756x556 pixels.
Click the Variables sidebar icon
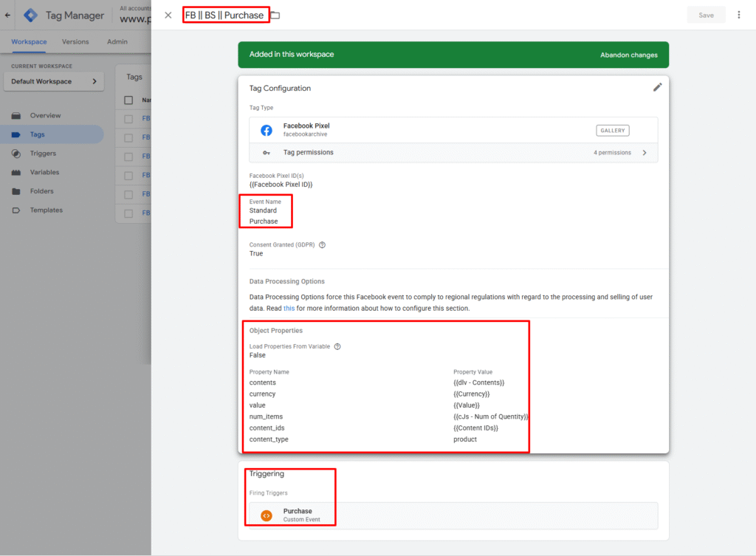click(x=16, y=172)
